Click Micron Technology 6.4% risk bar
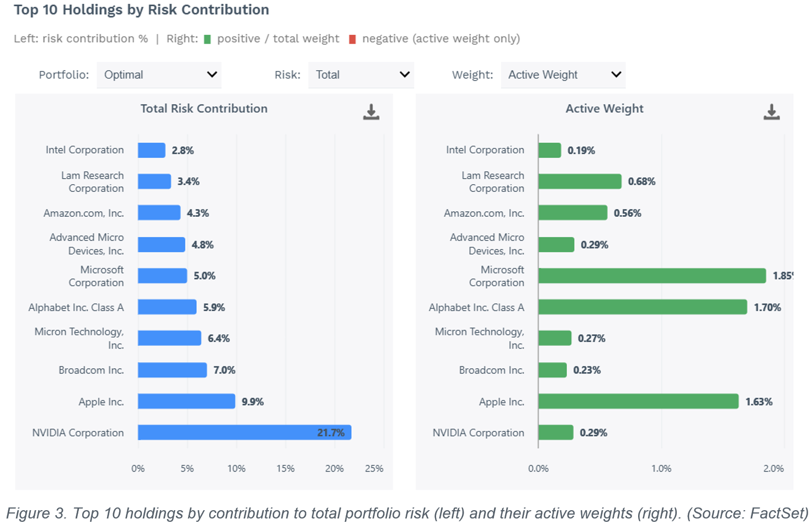This screenshot has width=812, height=524. [169, 338]
